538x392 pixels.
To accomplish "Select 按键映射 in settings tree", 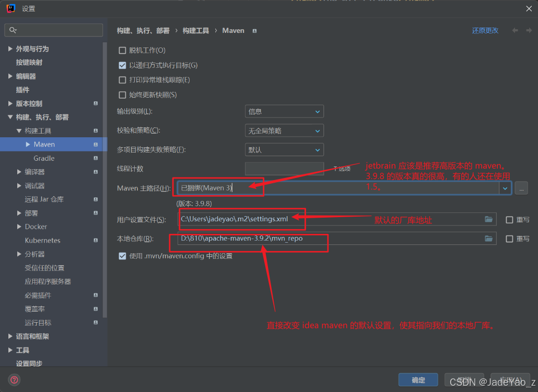I will pyautogui.click(x=29, y=63).
